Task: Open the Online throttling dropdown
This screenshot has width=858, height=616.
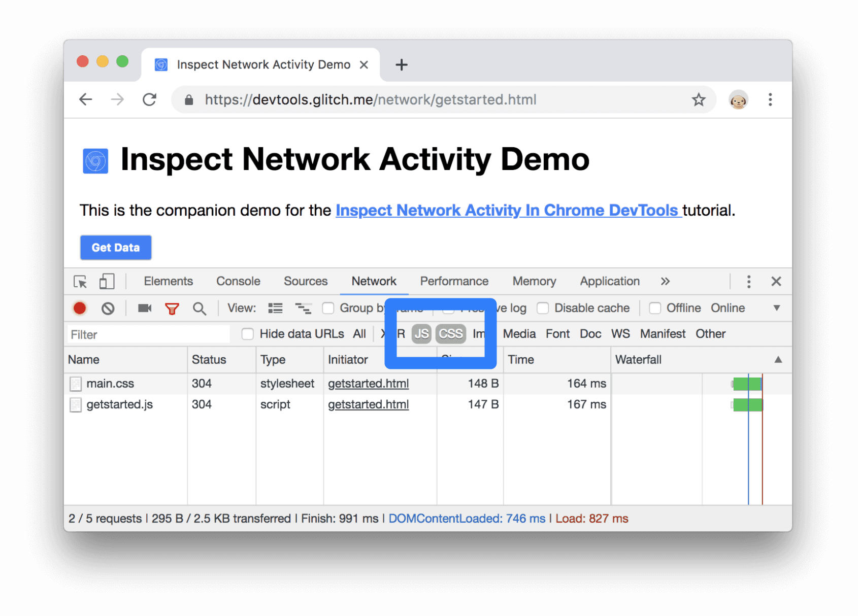Action: point(728,308)
